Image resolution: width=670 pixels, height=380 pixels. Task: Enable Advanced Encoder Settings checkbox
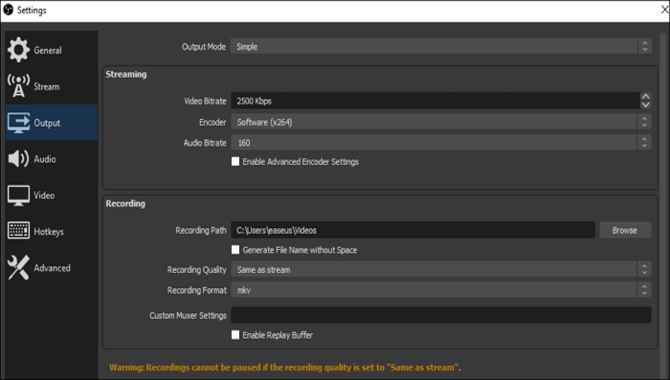click(235, 162)
